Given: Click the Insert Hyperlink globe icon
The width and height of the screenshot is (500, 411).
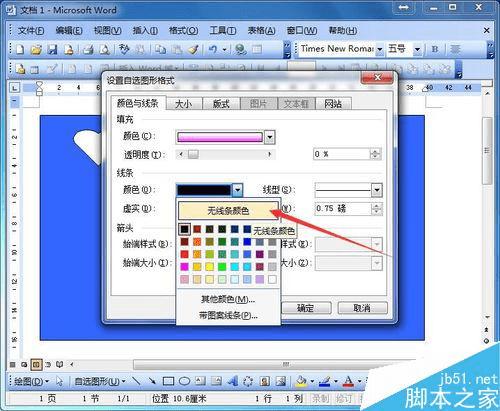Looking at the screenshot, I should pyautogui.click(x=240, y=50).
